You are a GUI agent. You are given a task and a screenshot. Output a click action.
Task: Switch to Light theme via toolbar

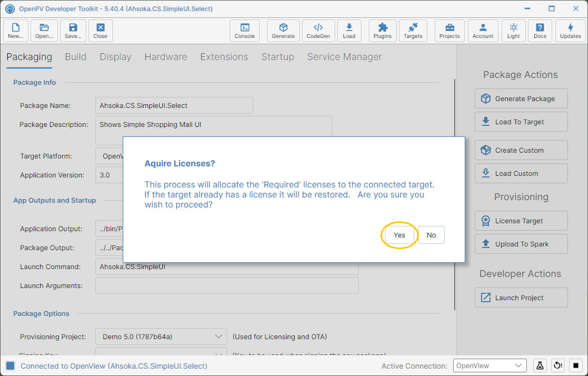tap(513, 31)
